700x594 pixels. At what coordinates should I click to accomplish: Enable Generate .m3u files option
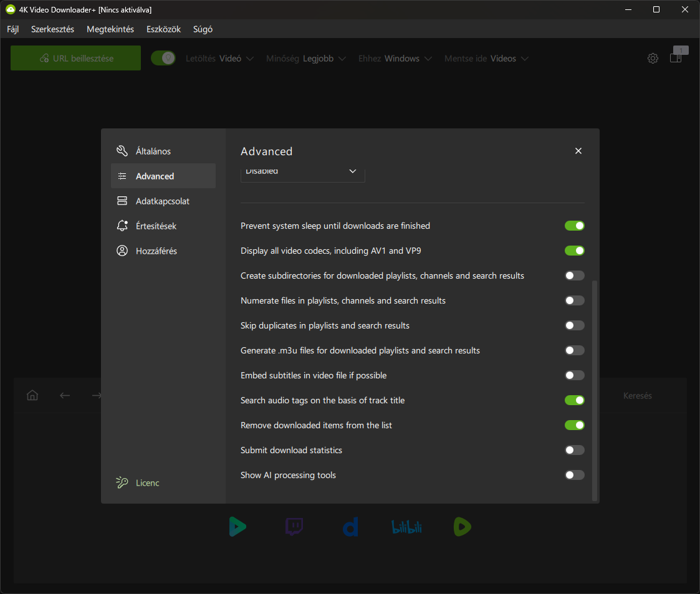point(574,351)
